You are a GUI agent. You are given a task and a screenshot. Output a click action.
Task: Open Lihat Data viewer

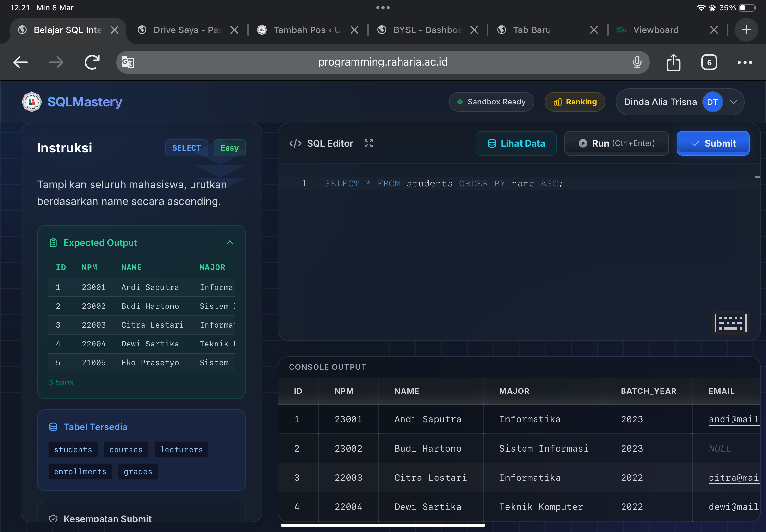[516, 143]
